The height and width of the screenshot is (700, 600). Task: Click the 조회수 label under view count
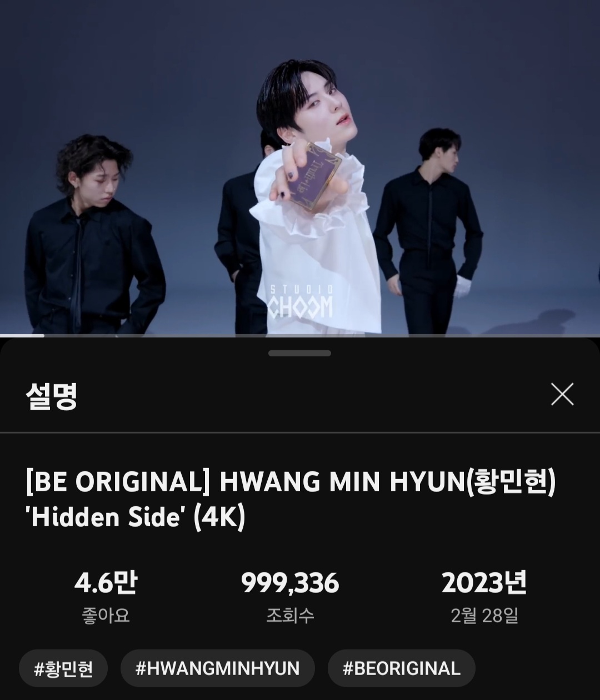(x=290, y=616)
